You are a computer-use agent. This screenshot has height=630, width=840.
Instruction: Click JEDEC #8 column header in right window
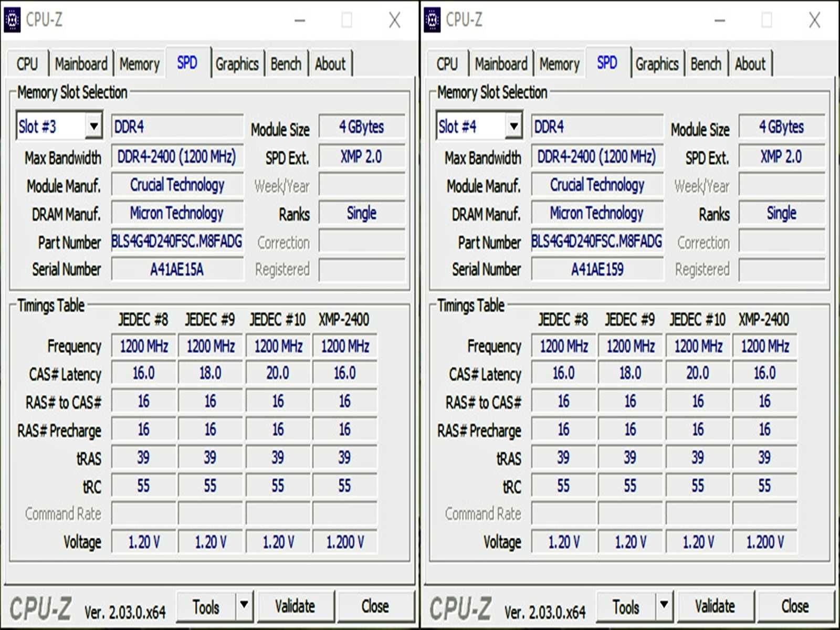[x=563, y=319]
